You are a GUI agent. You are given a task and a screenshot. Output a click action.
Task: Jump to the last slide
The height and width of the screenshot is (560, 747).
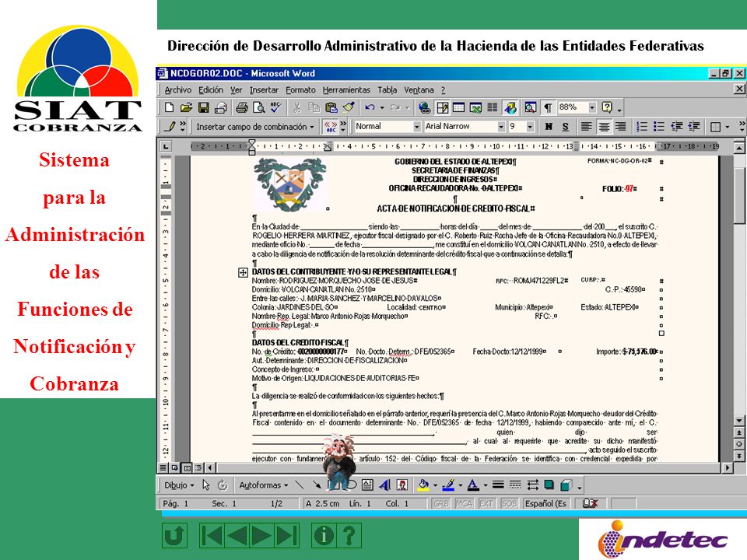[287, 536]
